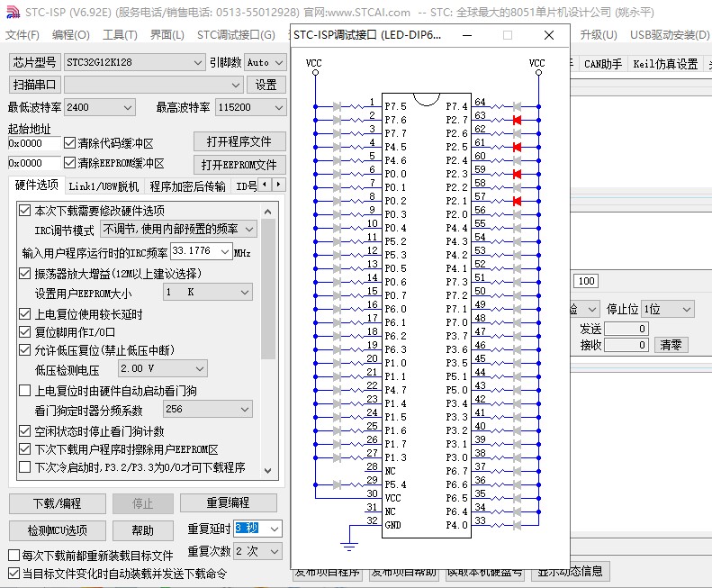The width and height of the screenshot is (712, 588).
Task: Click the 打开程序文件 button
Action: click(239, 141)
